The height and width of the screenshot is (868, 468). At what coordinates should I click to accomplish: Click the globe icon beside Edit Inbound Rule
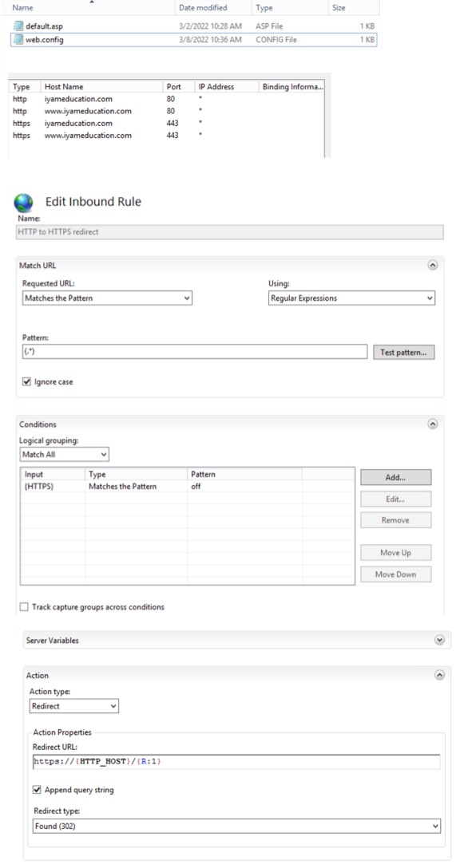[x=24, y=203]
